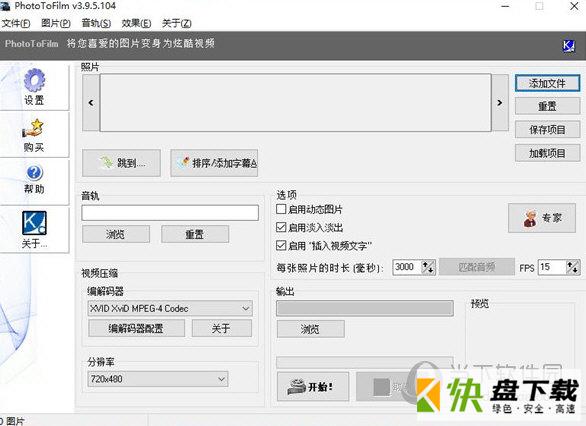
Task: Toggle 启用淡入淡出 checkbox
Action: [281, 227]
